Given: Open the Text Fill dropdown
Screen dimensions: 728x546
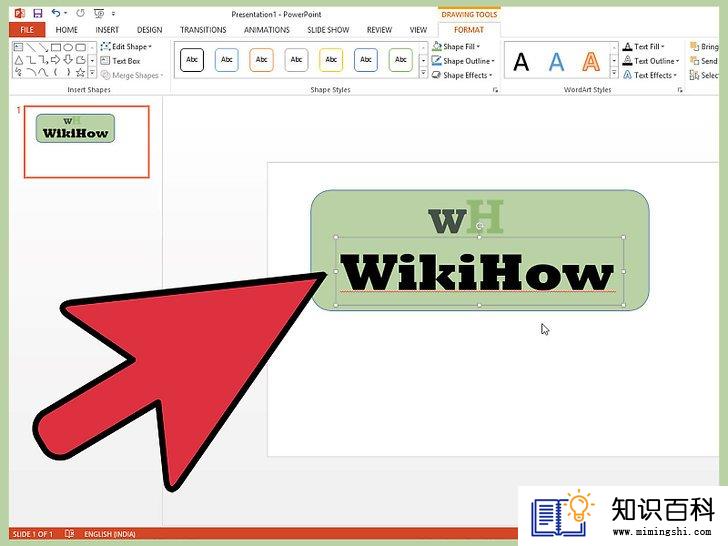Looking at the screenshot, I should 644,46.
